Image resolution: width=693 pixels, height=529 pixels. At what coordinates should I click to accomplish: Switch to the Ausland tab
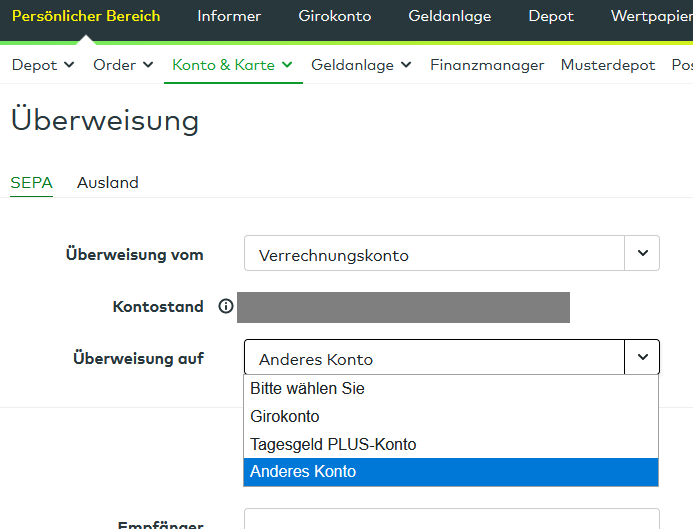pos(108,182)
